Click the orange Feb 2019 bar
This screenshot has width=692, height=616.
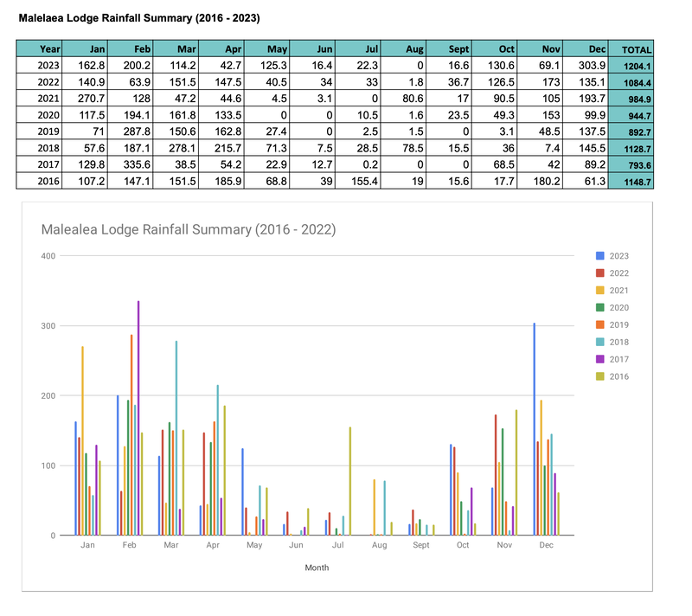(131, 434)
